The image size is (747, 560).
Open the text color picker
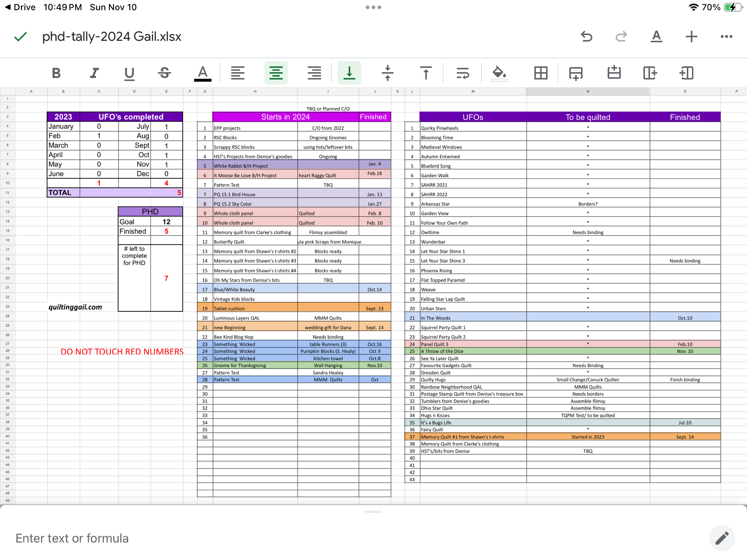click(x=203, y=73)
